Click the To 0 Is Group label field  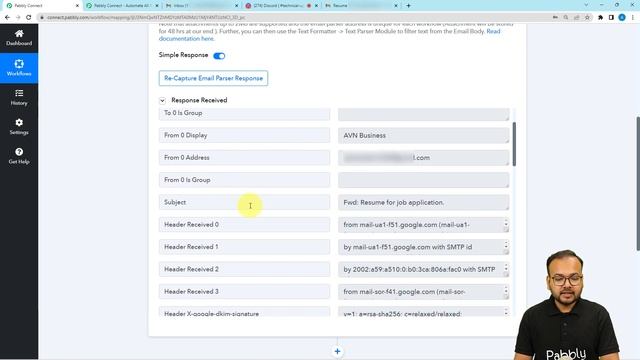point(244,114)
